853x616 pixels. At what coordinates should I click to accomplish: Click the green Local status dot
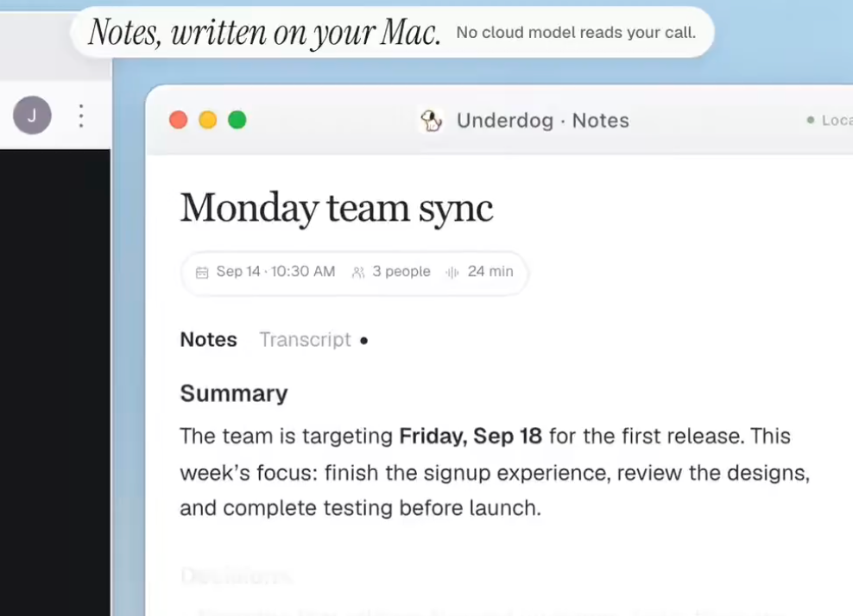(x=811, y=120)
